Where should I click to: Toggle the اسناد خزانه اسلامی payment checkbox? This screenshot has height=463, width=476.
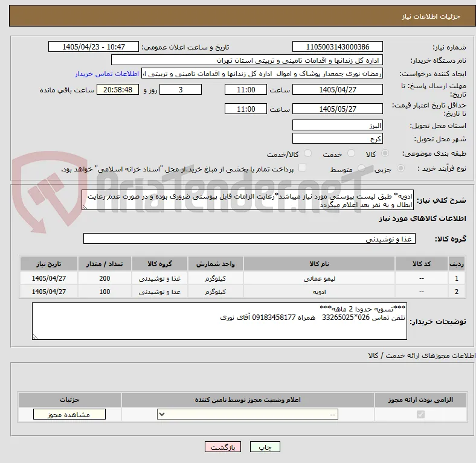click(302, 168)
